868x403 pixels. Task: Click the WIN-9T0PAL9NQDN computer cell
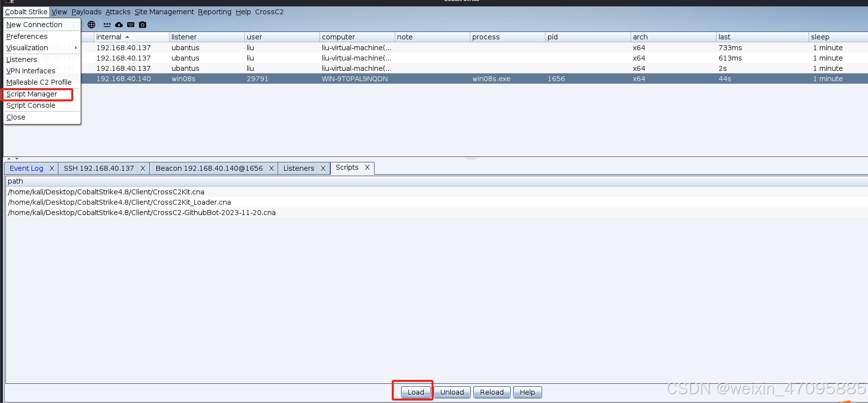pyautogui.click(x=357, y=79)
